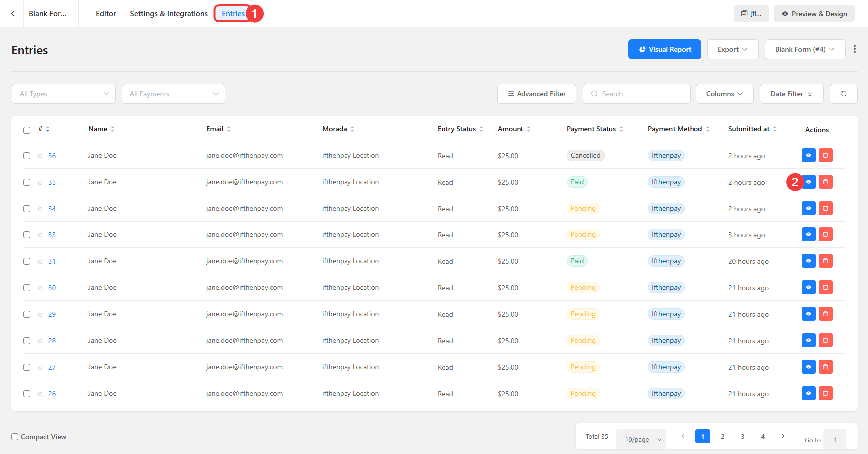Delete entry 34 with the trash icon
The height and width of the screenshot is (454, 868).
[x=825, y=208]
